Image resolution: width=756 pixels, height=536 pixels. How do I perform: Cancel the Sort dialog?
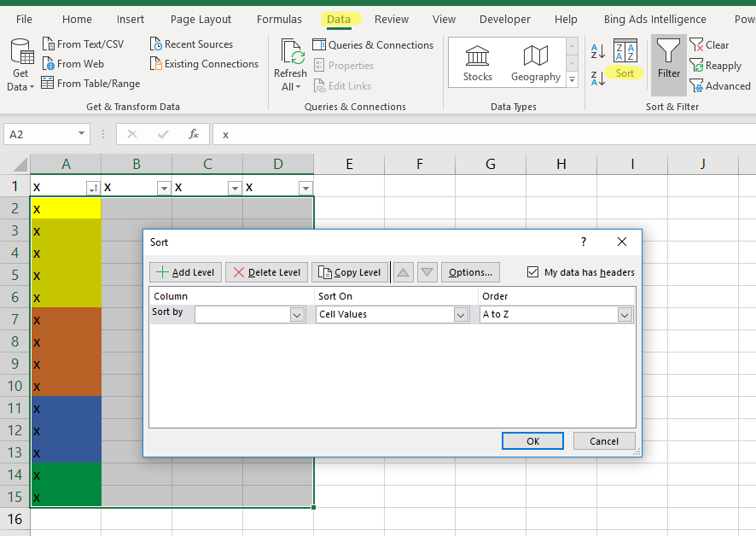coord(604,441)
